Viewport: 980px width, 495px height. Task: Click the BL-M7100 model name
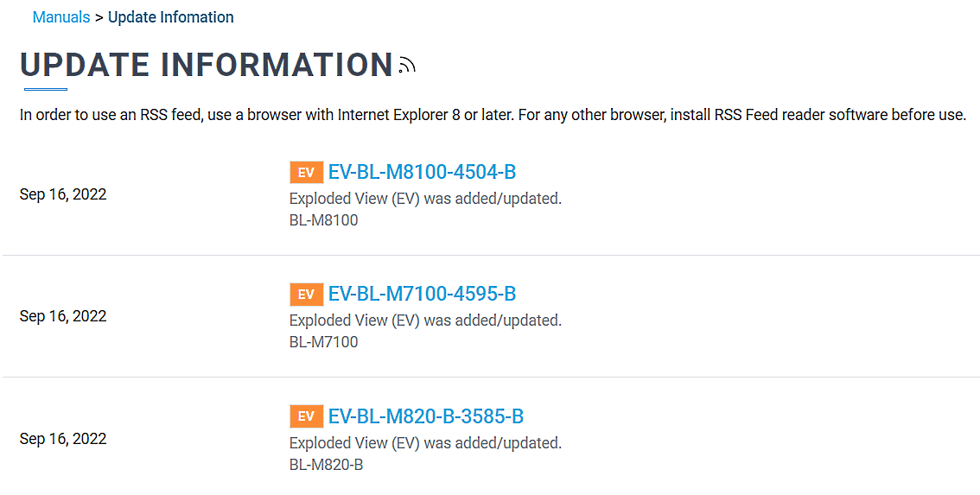[323, 342]
